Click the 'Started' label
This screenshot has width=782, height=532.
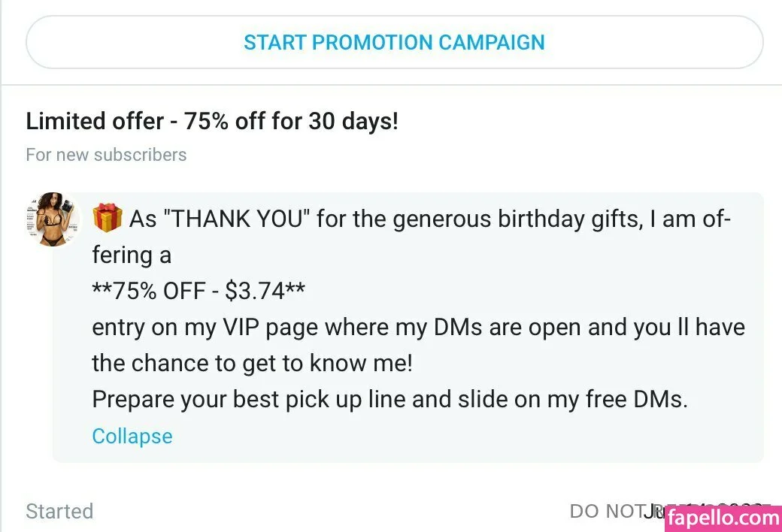point(59,511)
